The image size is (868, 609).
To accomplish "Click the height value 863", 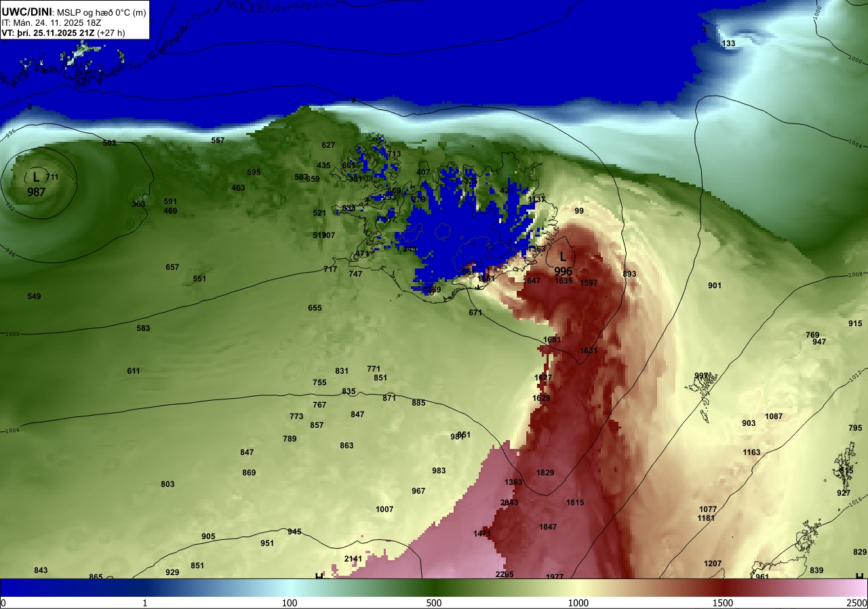I will tap(347, 446).
